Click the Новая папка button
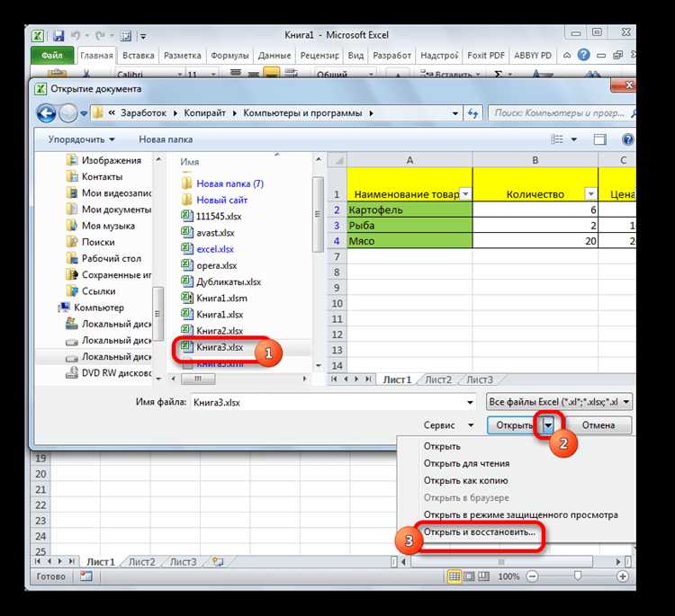This screenshot has height=616, width=675. (166, 139)
